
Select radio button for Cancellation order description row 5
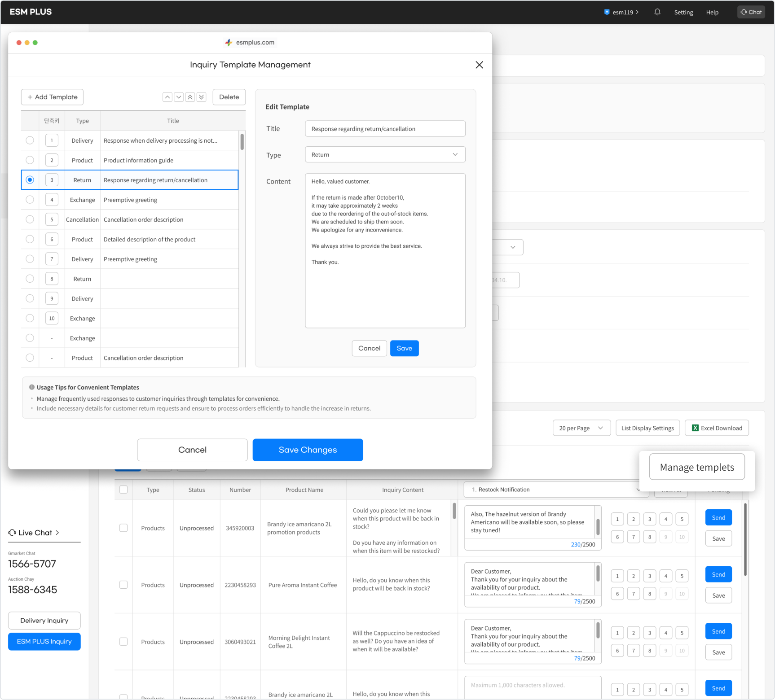(x=30, y=219)
